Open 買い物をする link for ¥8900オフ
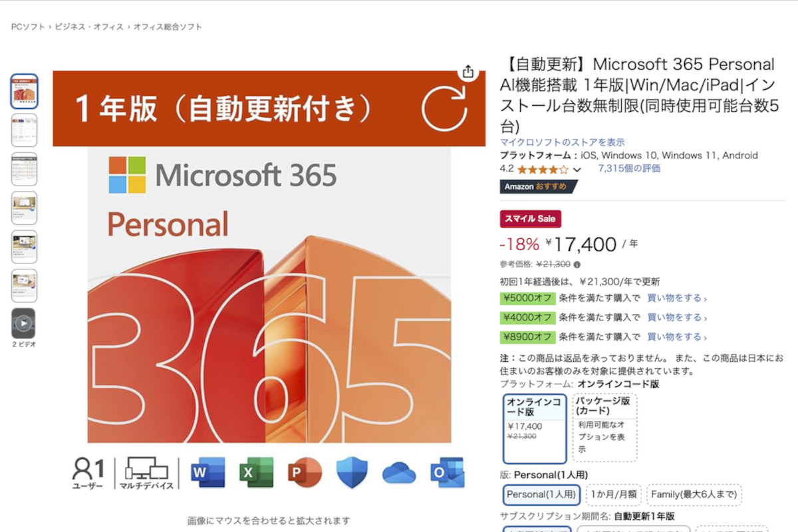The height and width of the screenshot is (532, 798). pos(676,336)
